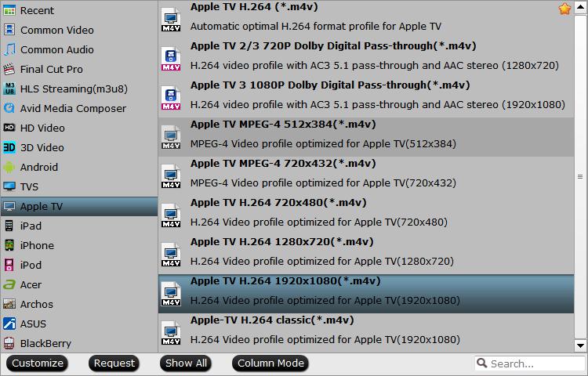Open the Recent category
This screenshot has width=588, height=376.
[79, 10]
